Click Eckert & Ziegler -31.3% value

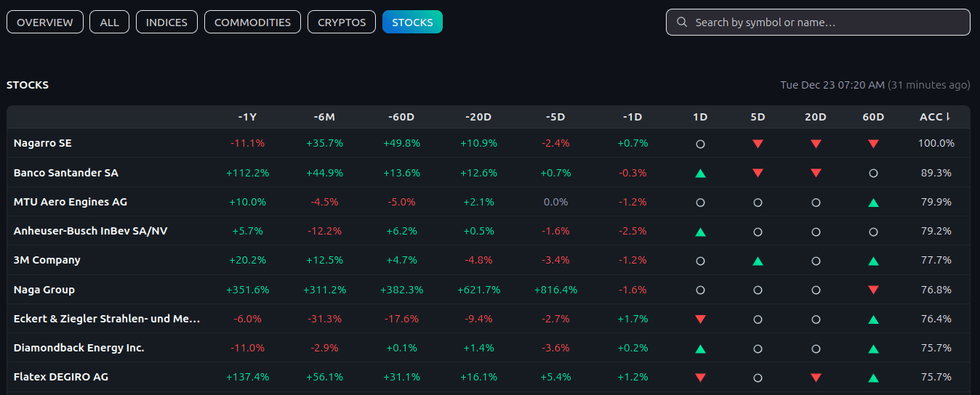click(x=324, y=319)
